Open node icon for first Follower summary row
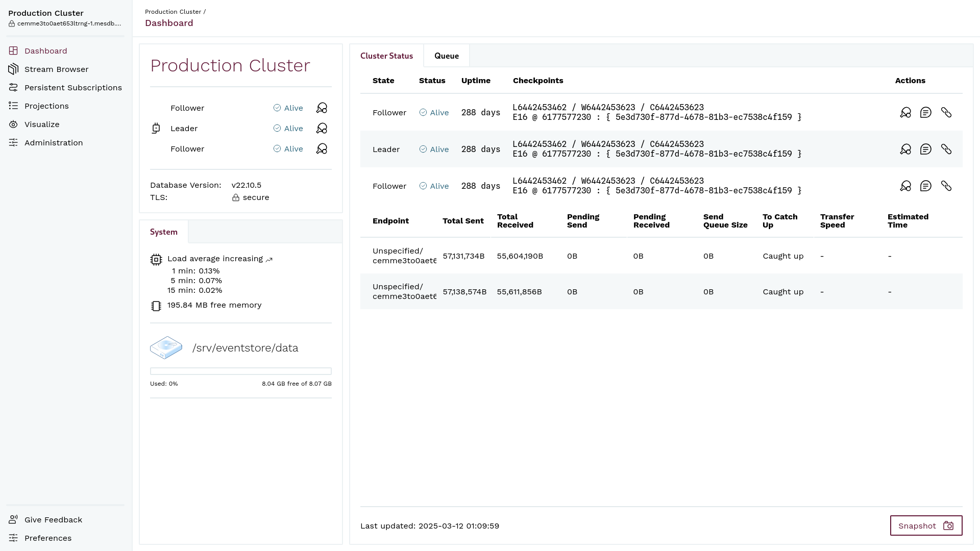 (322, 108)
